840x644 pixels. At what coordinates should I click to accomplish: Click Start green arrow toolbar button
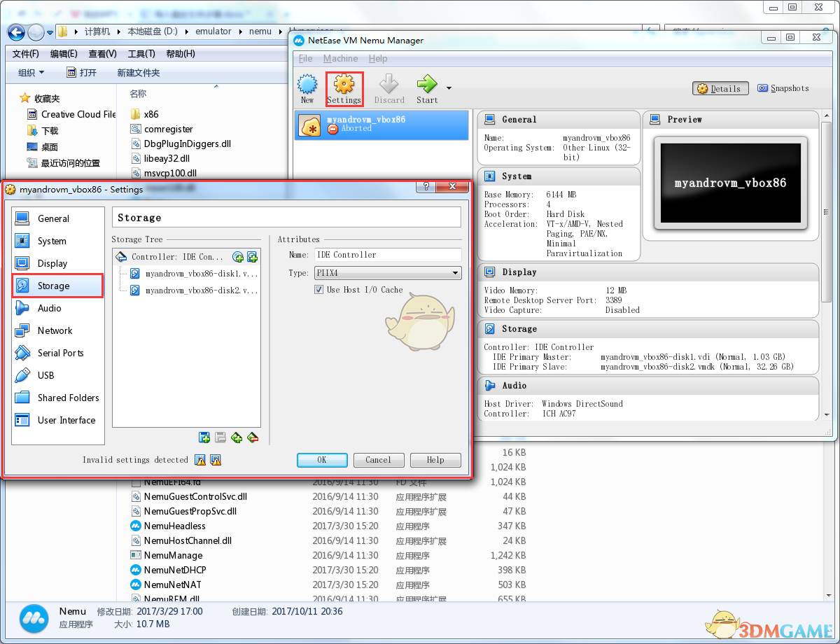[x=427, y=89]
